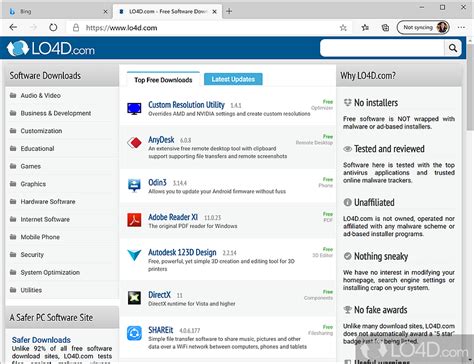
Task: Reload the page with the Refresh icon
Action: point(53,27)
